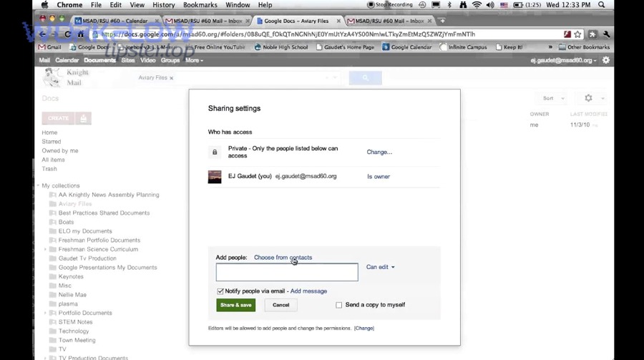
Task: Click the Docs settings gear icon
Action: pos(589,98)
